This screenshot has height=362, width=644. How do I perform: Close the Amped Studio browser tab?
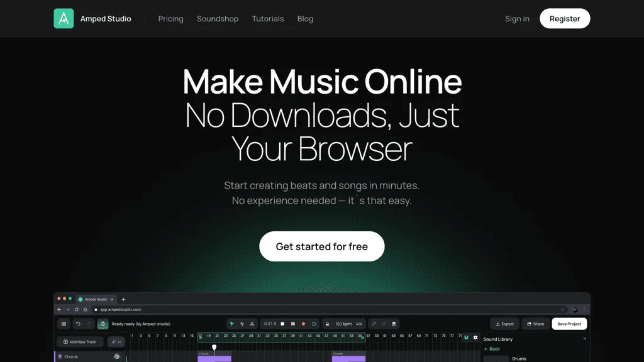click(x=112, y=300)
